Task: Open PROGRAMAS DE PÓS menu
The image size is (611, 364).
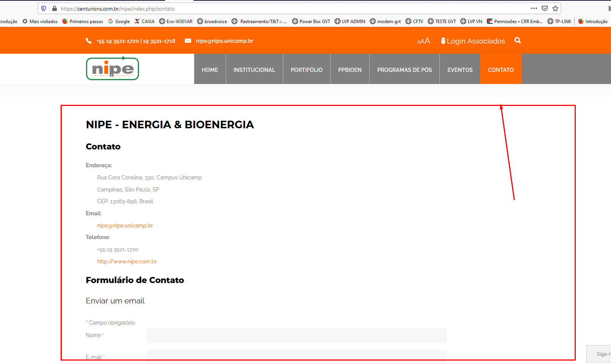Action: [404, 69]
